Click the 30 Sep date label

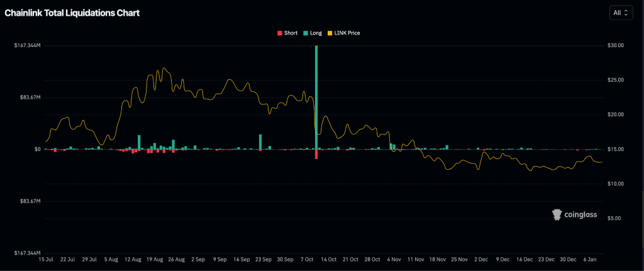click(x=285, y=260)
